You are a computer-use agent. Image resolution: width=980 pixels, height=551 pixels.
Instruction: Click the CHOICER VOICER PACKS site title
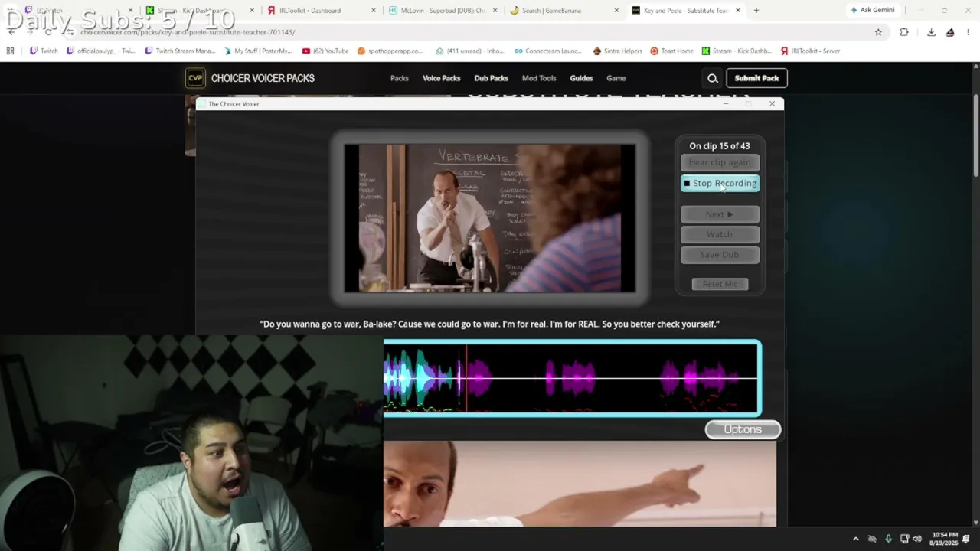(x=263, y=78)
